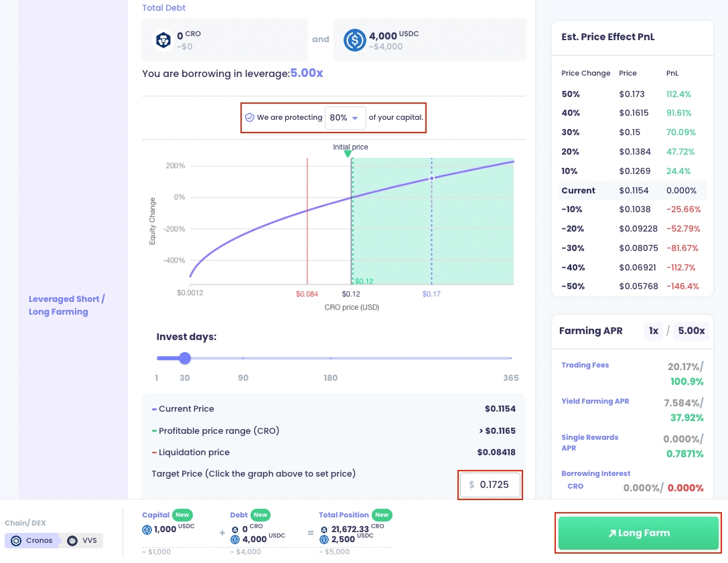Open the 80% capital protection dropdown

(345, 117)
